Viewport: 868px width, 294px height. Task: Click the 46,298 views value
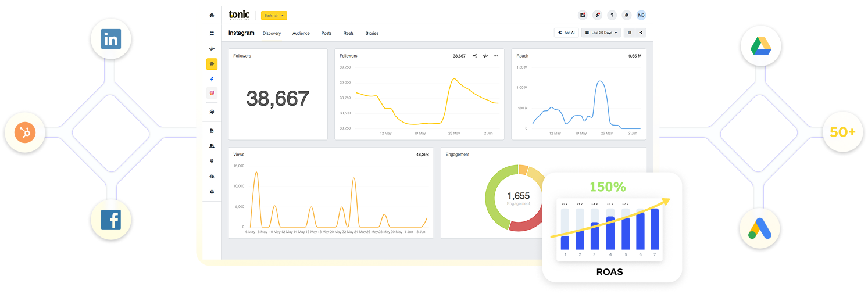422,155
